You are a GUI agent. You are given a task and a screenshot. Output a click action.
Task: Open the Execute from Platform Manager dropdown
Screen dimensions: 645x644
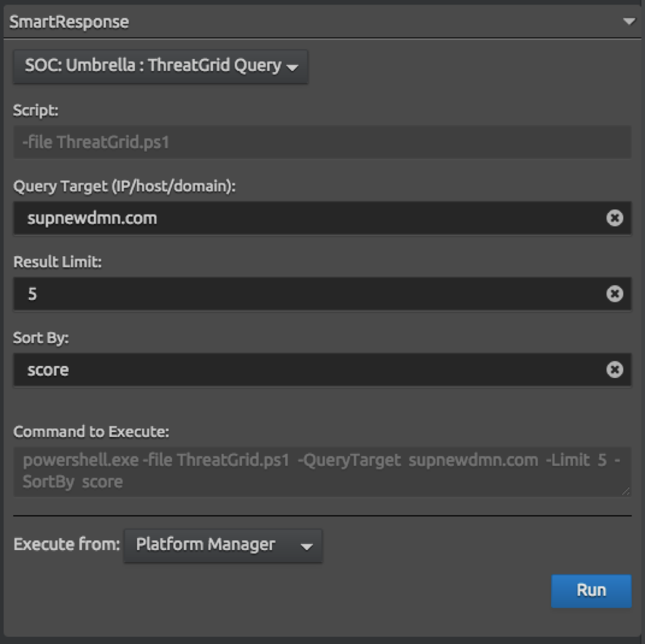click(x=223, y=545)
